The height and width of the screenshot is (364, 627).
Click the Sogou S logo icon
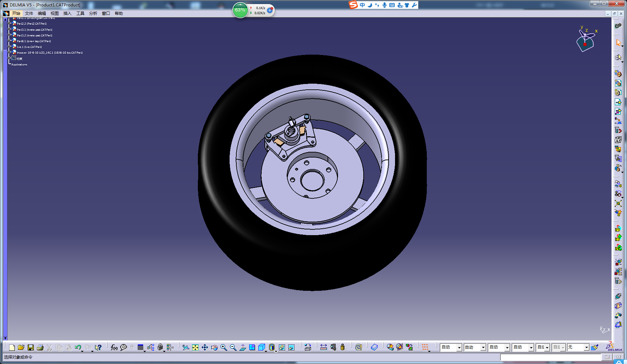353,5
